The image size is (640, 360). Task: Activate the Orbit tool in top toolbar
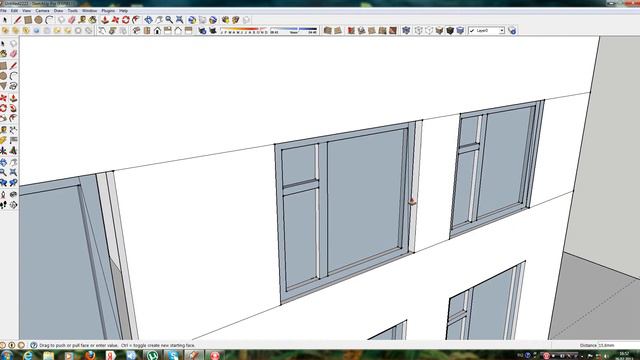coord(149,20)
